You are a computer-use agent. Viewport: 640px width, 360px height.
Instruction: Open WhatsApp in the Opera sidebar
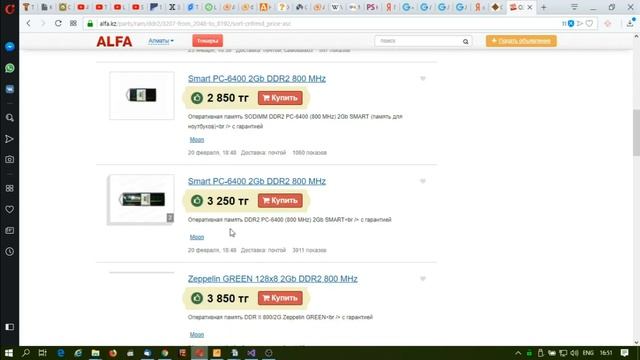click(x=10, y=68)
